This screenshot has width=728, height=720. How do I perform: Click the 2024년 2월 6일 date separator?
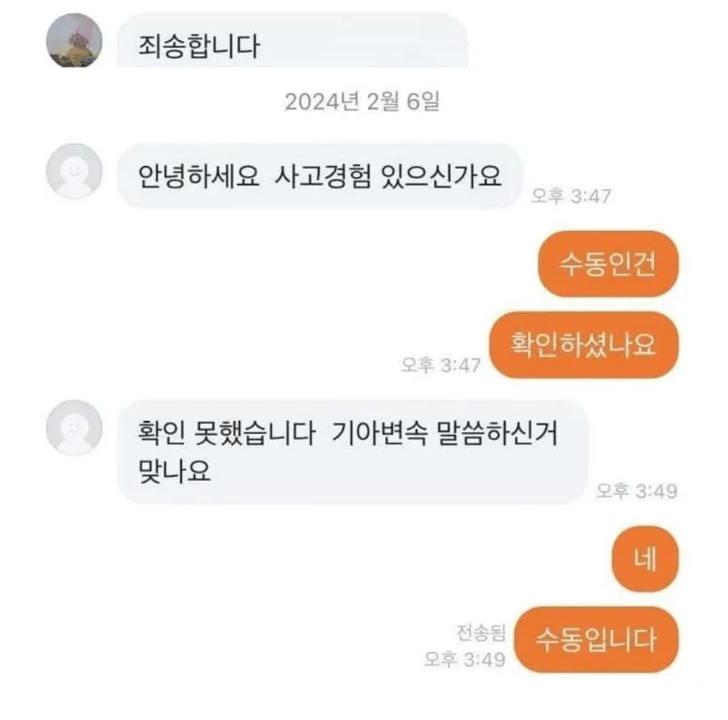(x=362, y=101)
